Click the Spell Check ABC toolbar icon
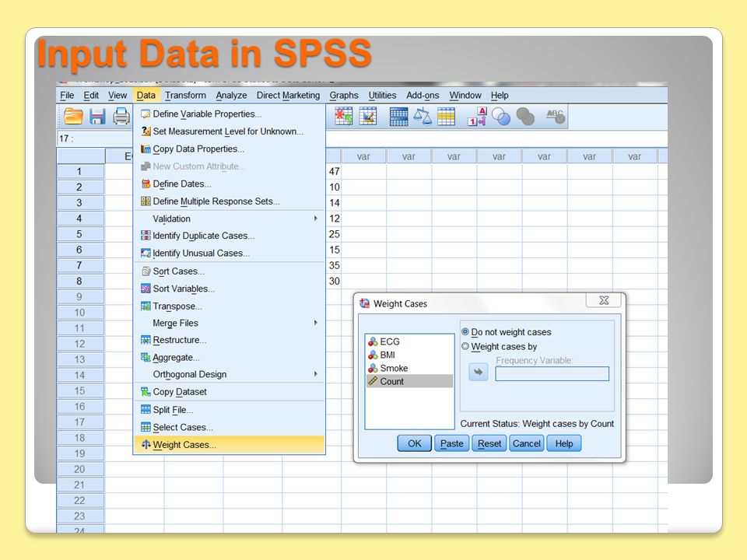The width and height of the screenshot is (747, 560). [x=556, y=116]
